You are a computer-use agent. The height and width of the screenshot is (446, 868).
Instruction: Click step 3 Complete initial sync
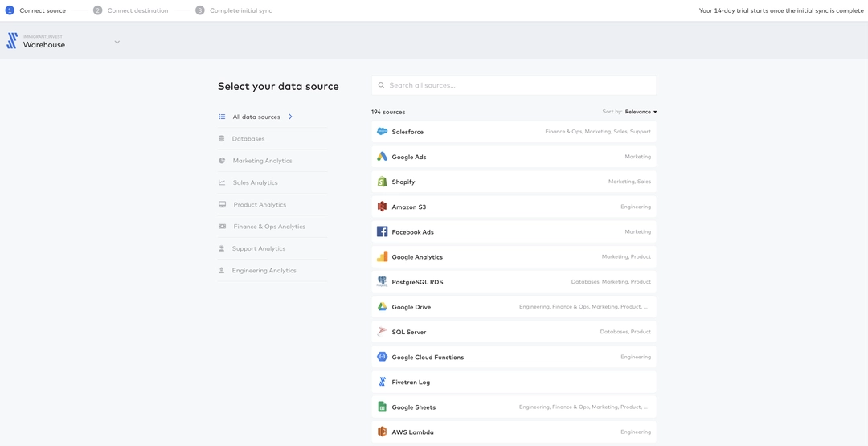[234, 10]
